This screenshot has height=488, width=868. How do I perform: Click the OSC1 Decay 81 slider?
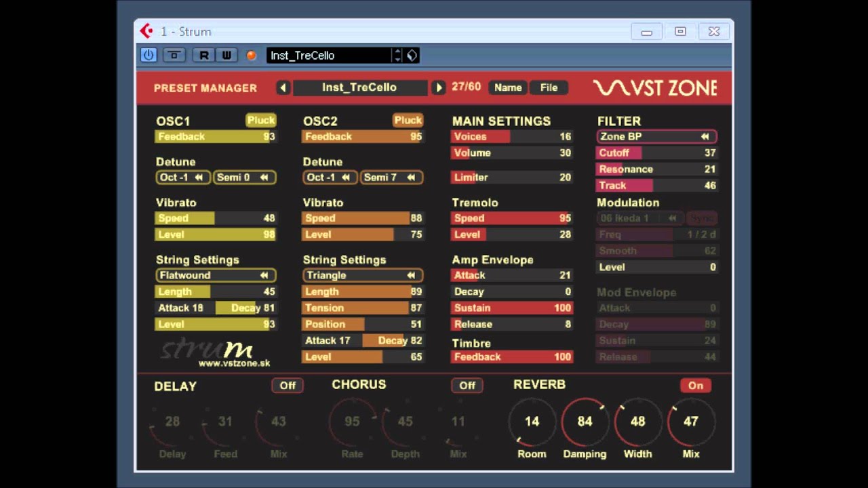tap(246, 308)
